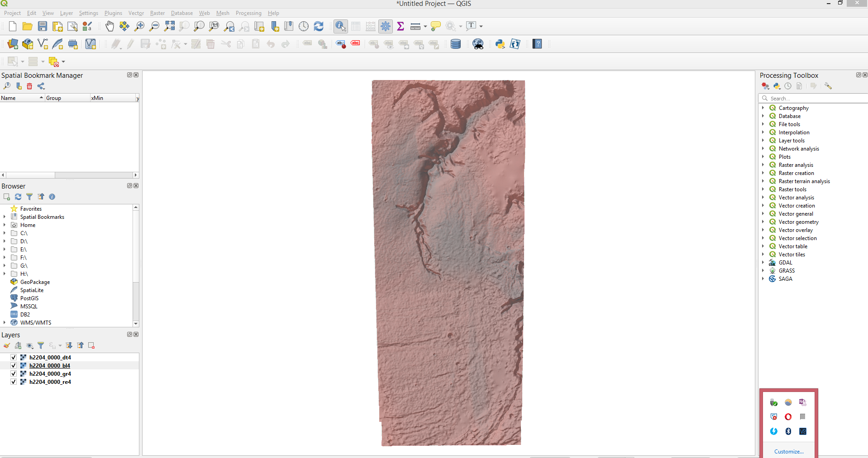This screenshot has width=868, height=458.
Task: Sort bookmarks by xMin column header
Action: coord(113,98)
